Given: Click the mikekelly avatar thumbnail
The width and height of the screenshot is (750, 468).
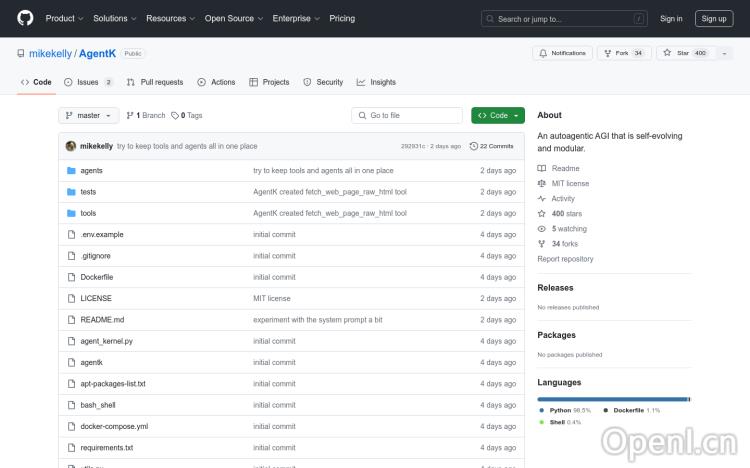Looking at the screenshot, I should (x=71, y=146).
